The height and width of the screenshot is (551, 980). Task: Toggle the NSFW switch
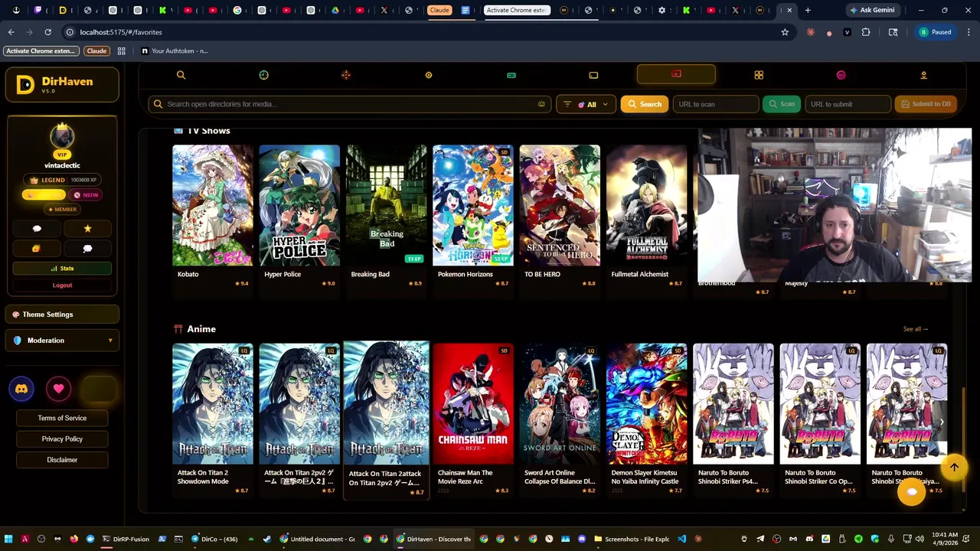86,195
